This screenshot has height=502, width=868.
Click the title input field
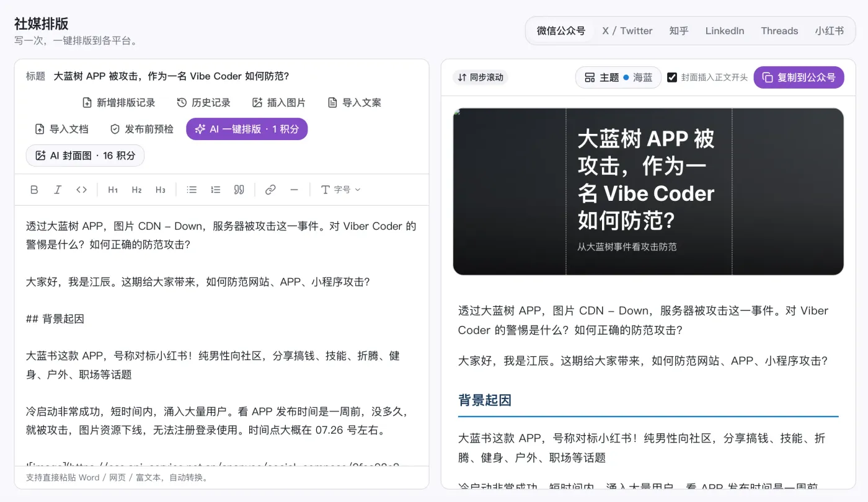pyautogui.click(x=236, y=76)
